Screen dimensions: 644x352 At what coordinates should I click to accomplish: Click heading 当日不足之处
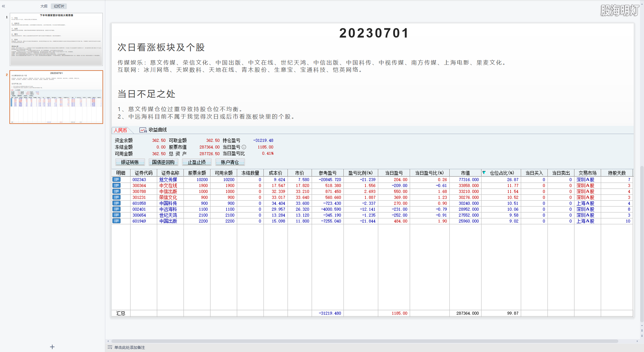[x=147, y=94]
